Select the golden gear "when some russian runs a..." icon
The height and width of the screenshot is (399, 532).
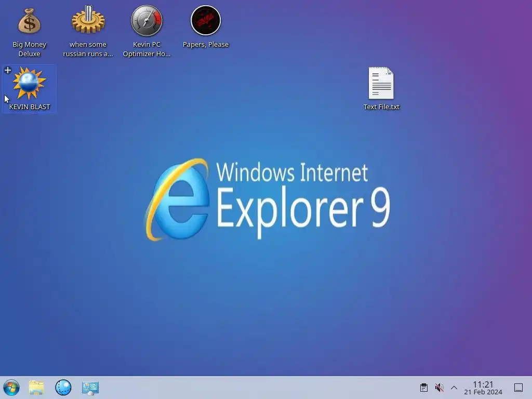[88, 20]
